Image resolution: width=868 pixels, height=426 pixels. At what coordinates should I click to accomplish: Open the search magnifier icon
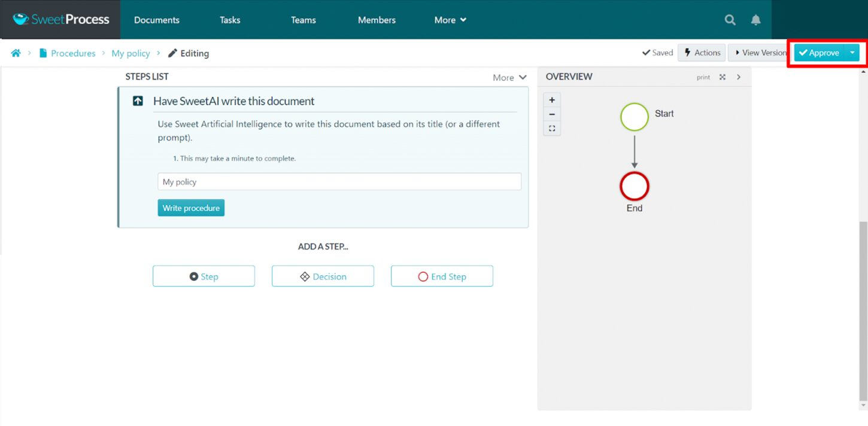[730, 20]
